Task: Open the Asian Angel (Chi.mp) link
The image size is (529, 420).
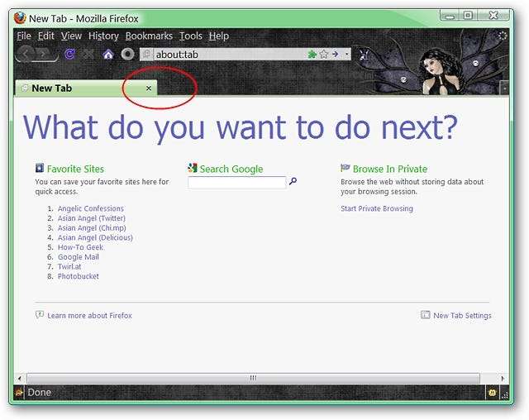Action: click(x=92, y=228)
